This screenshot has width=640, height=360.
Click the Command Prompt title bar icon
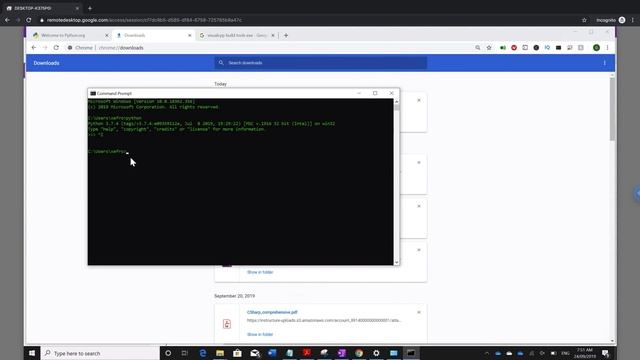[93, 93]
